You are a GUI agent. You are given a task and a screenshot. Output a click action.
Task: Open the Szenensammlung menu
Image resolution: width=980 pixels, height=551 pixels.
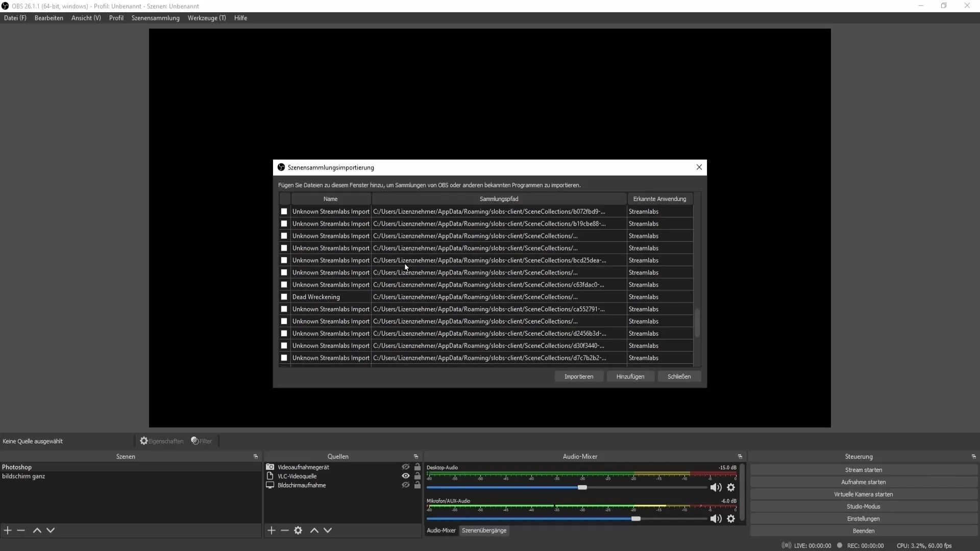(156, 18)
